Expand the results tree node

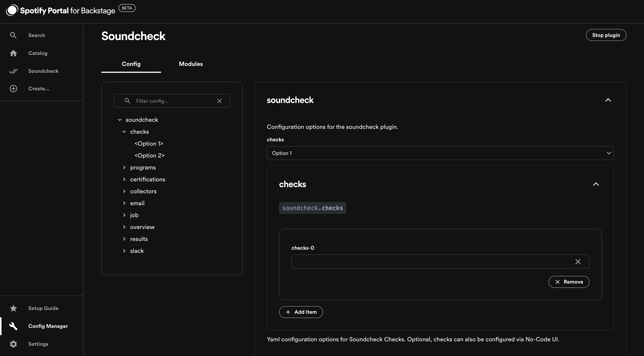124,239
